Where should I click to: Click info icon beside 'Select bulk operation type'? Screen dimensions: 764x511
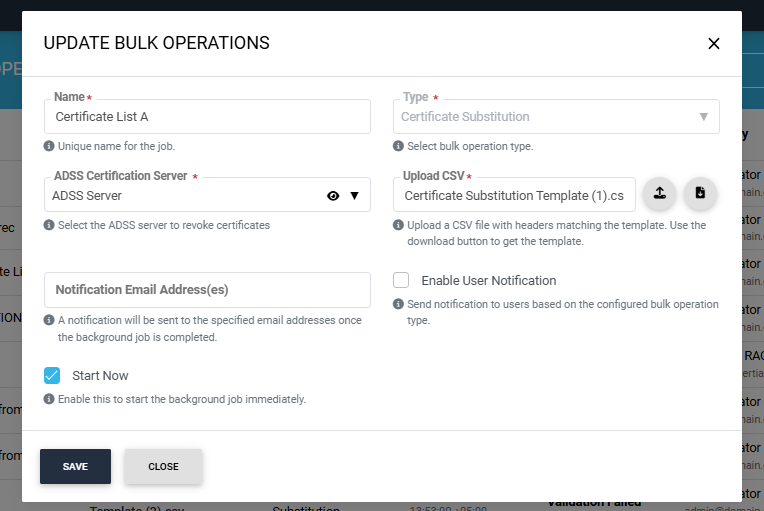pyautogui.click(x=398, y=146)
